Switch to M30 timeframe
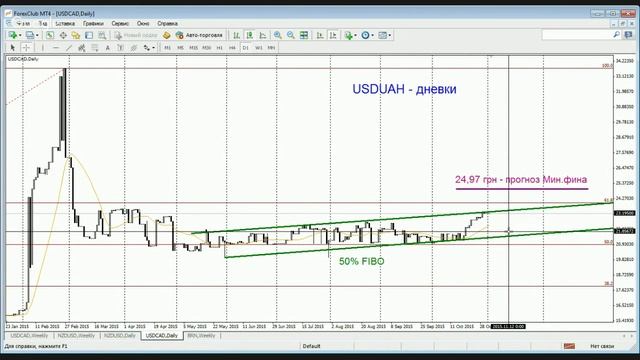640x360 pixels. 207,48
